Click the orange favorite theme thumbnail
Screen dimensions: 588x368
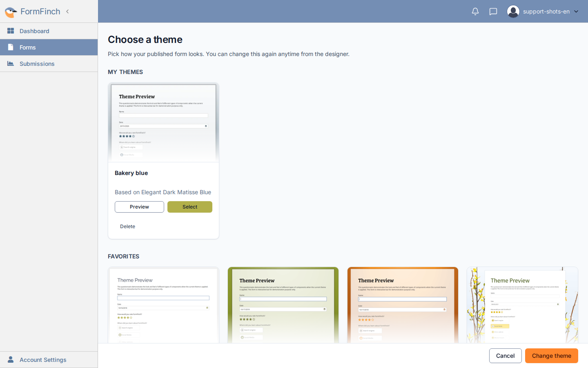pos(403,305)
